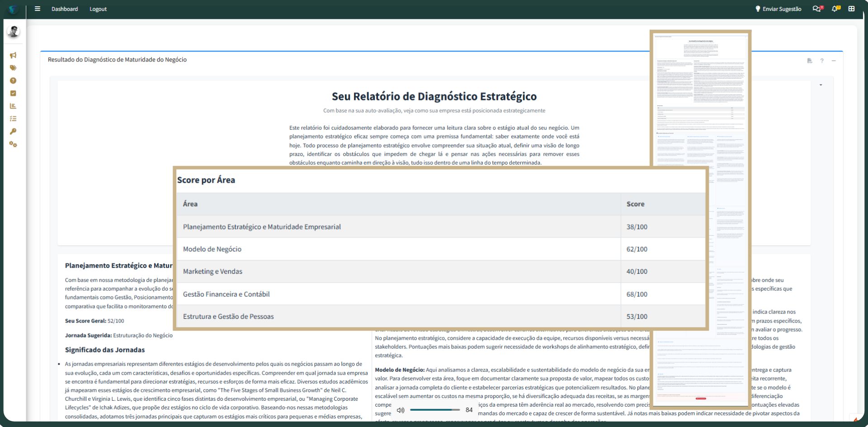Expand the caret dropdown on report card
This screenshot has height=427, width=868.
[x=821, y=85]
